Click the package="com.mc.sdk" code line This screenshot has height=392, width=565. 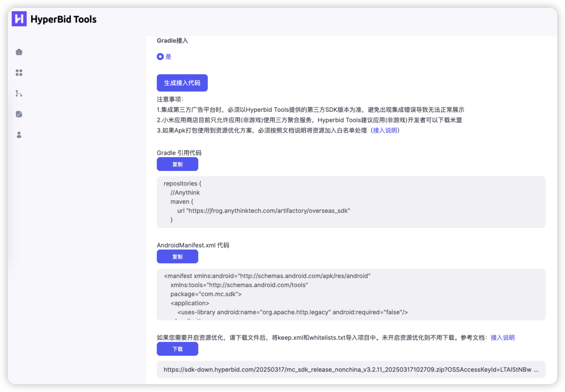tap(206, 294)
